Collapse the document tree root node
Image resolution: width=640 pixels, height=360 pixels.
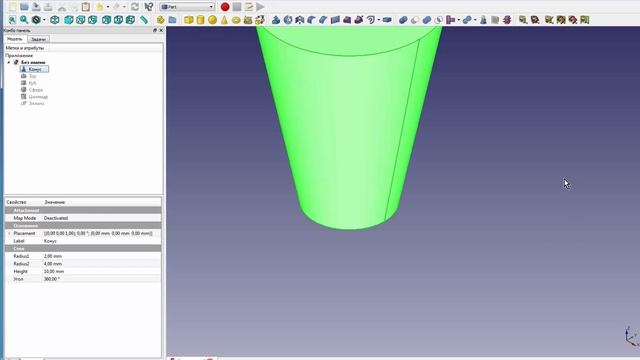tap(9, 62)
